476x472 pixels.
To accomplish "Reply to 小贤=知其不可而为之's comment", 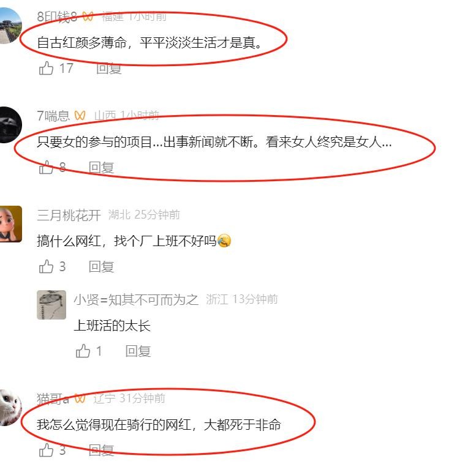I will 138,351.
